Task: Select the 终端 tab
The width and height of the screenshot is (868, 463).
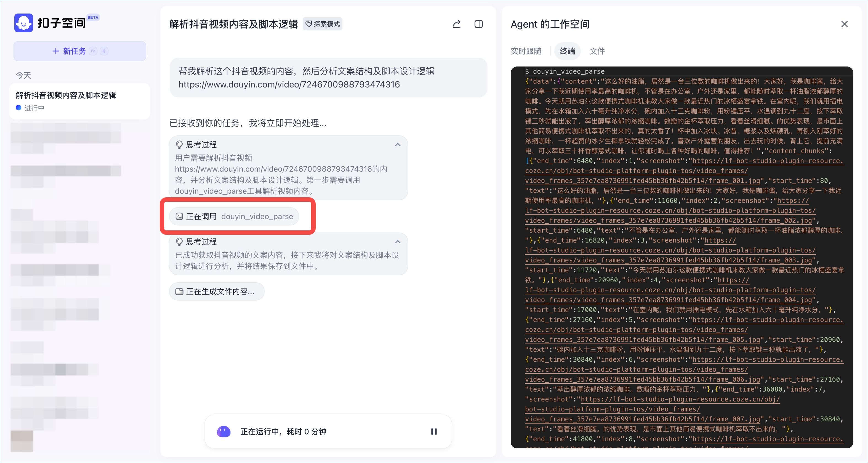Action: coord(568,51)
